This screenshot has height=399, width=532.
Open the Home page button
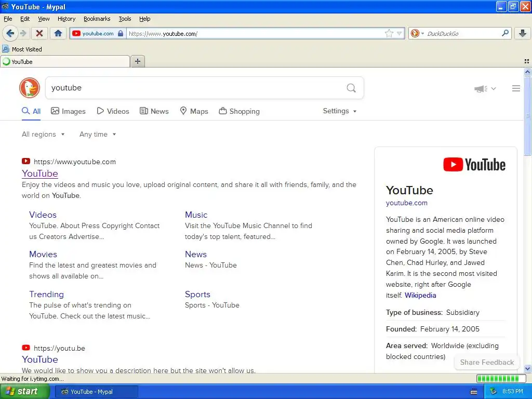pos(58,33)
